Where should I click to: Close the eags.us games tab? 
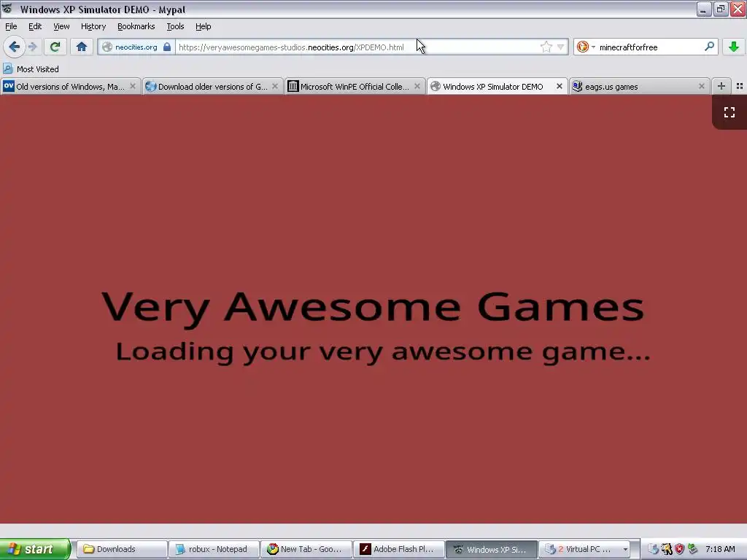(x=701, y=86)
